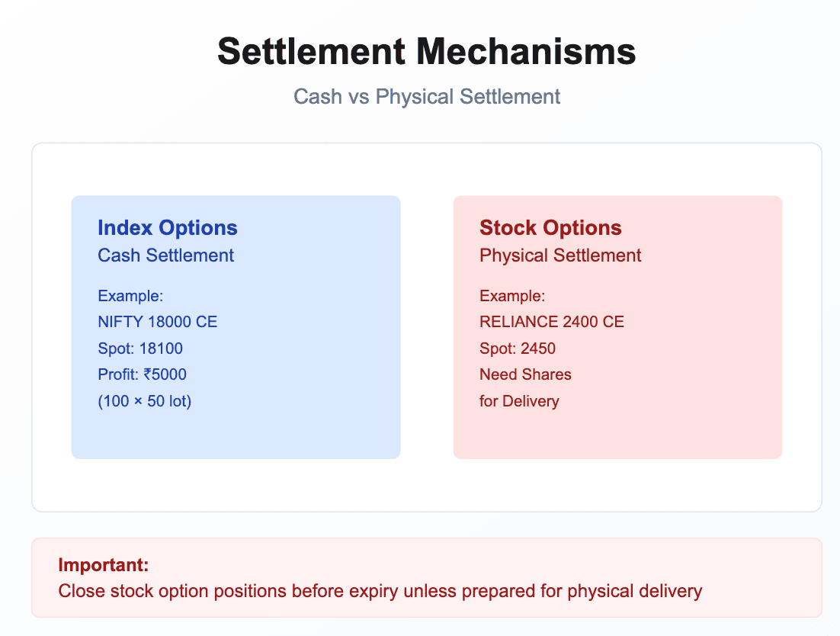Click the Settlement Mechanisms title
840x636 pixels.
(426, 52)
